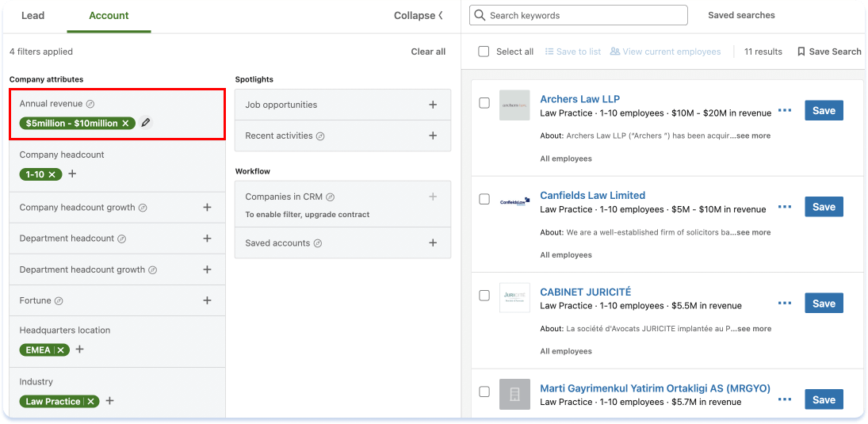This screenshot has height=424, width=868.
Task: Save the Canfields Law Limited account
Action: click(x=824, y=207)
